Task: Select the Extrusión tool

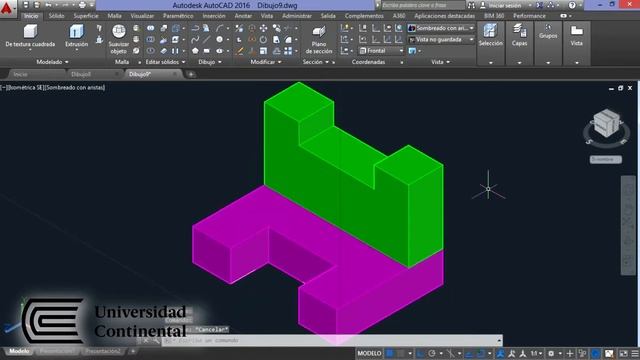Action: [x=76, y=36]
